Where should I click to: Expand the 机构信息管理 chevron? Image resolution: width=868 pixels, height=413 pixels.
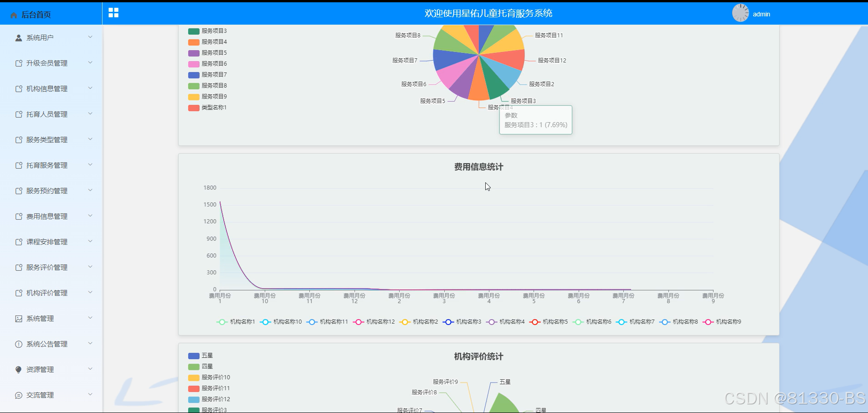click(x=90, y=88)
